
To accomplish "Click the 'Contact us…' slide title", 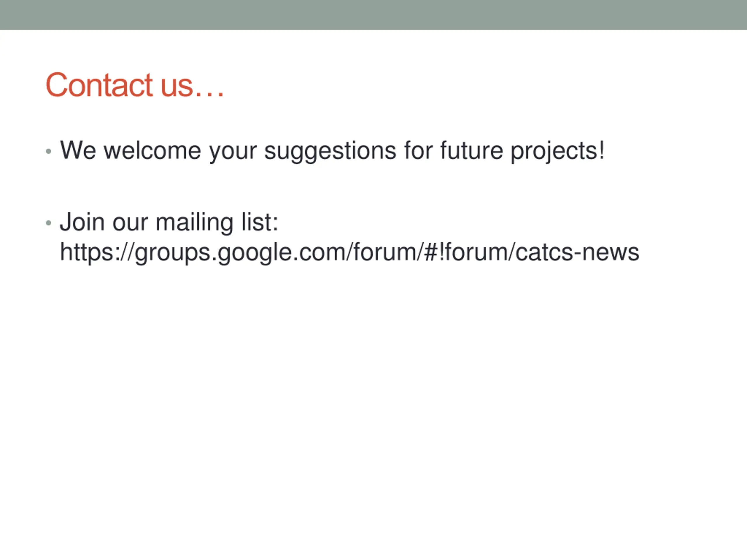I will 135,85.
